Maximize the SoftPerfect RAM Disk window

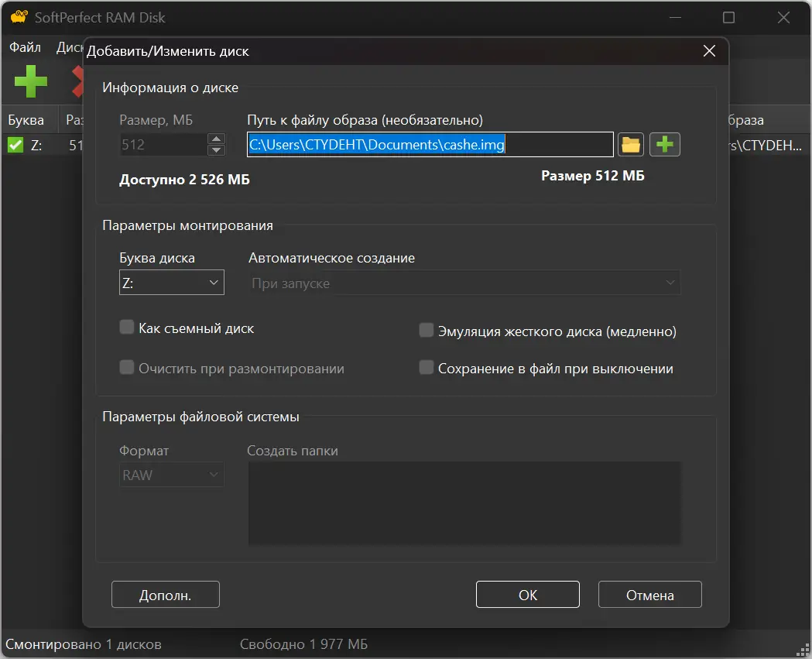coord(728,18)
